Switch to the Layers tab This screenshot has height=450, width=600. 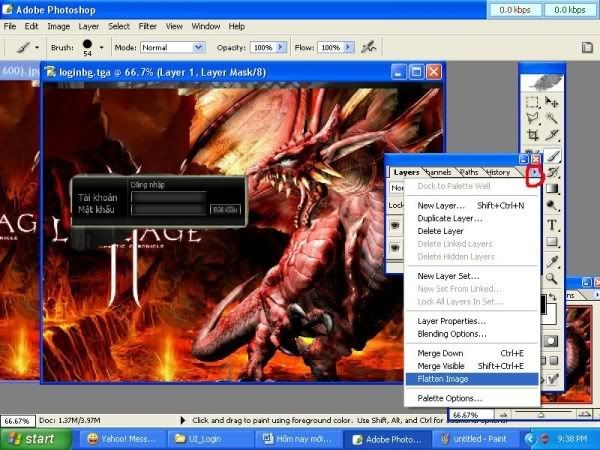coord(406,173)
